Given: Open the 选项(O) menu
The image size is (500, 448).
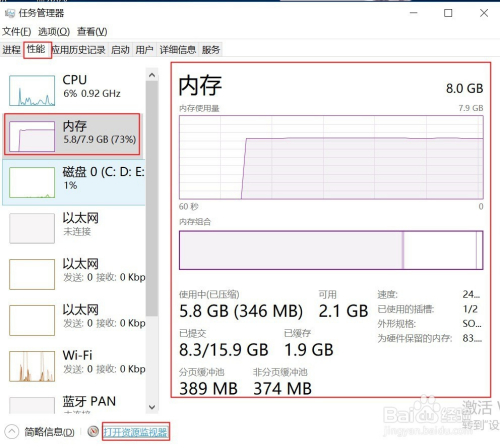Looking at the screenshot, I should tap(54, 32).
